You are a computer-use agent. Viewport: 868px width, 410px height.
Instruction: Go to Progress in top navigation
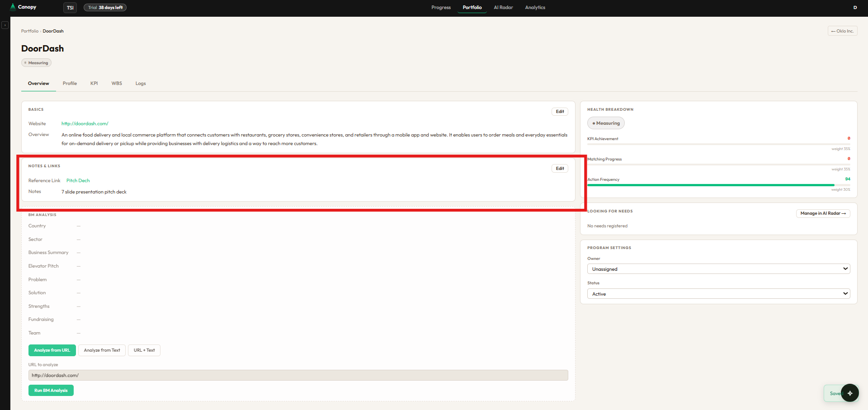coord(441,8)
